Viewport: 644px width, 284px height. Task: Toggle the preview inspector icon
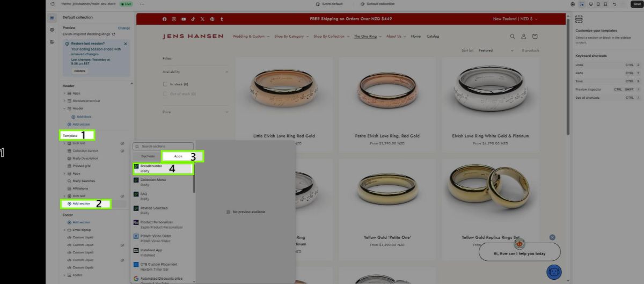[x=582, y=4]
